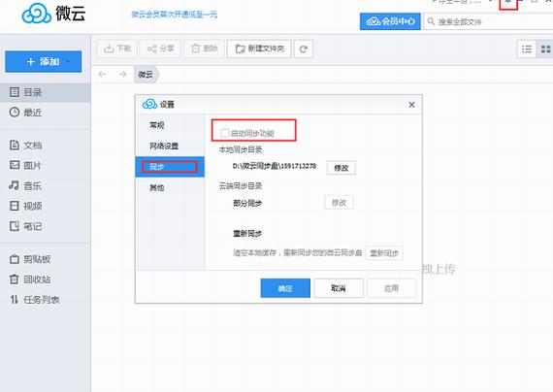The width and height of the screenshot is (553, 392).
Task: Click the 目录 sidebar icon
Action: [15, 92]
